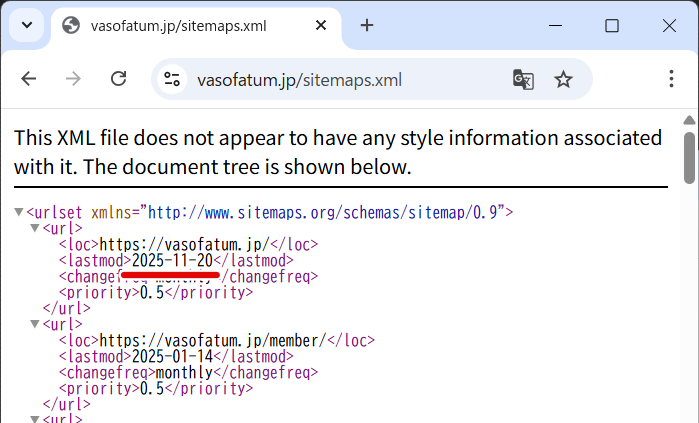Viewport: 699px width, 423px height.
Task: Open a new tab with plus button
Action: click(x=367, y=25)
